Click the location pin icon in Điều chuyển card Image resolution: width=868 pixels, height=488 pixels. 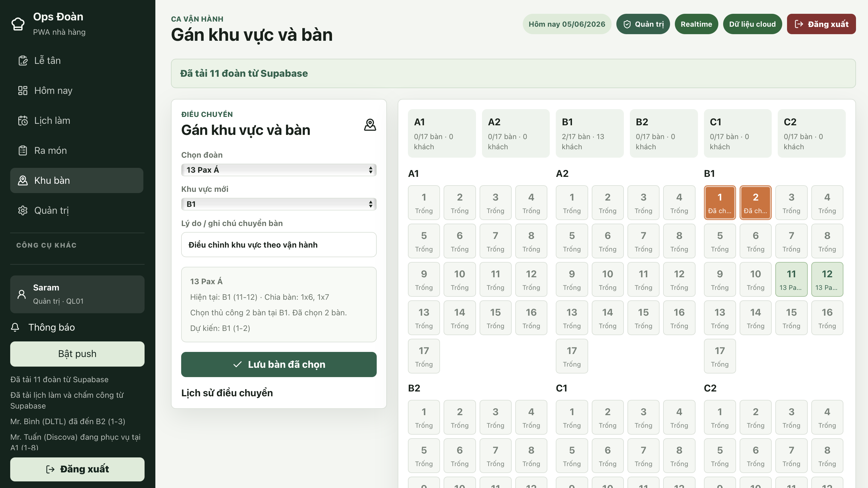click(370, 125)
